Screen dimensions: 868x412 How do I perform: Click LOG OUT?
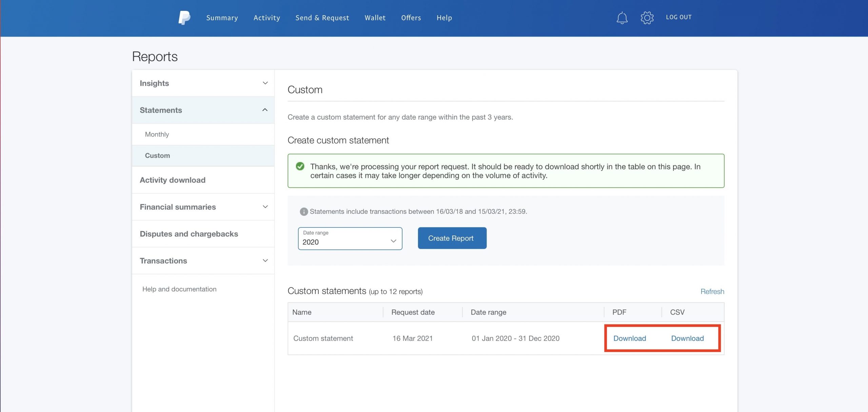678,17
